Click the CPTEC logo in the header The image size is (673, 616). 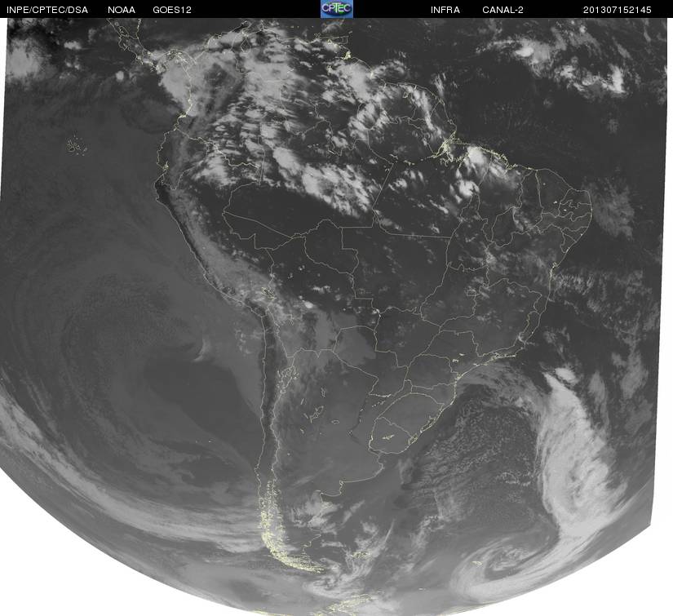pyautogui.click(x=337, y=9)
